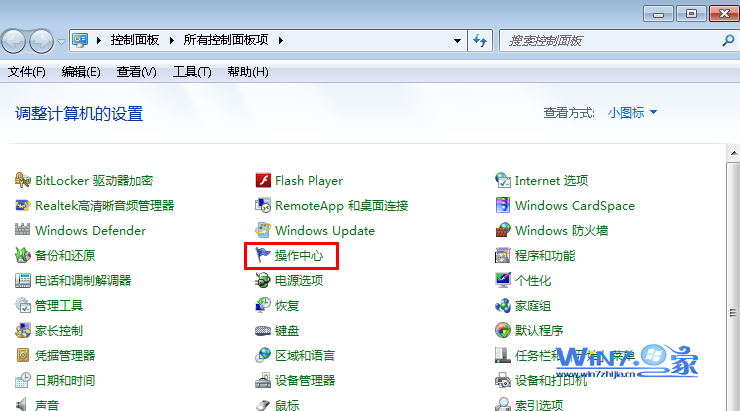Click the 默认程序 icon

[x=503, y=330]
